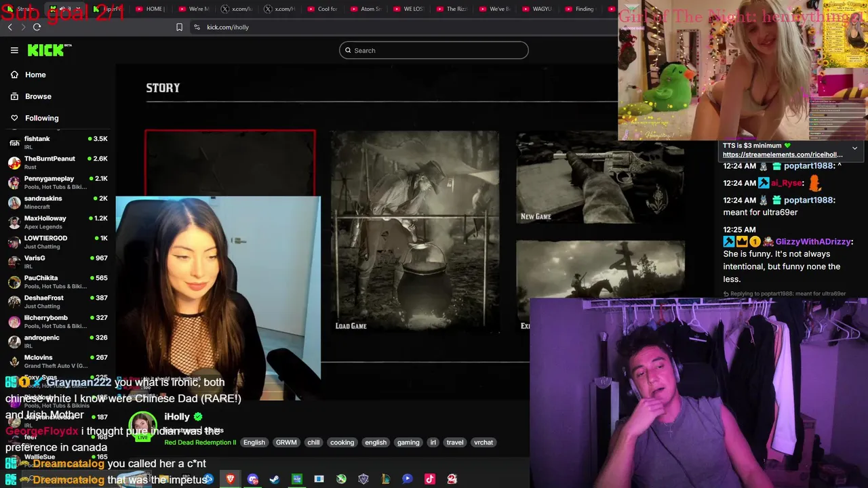Click inside the Kick Search field
The image size is (868, 488).
click(434, 50)
